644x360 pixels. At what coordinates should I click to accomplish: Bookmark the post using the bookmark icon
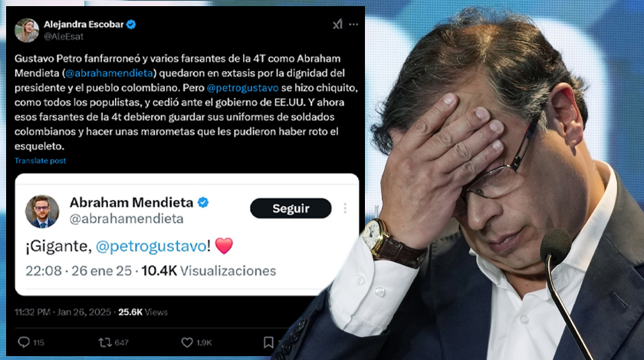(268, 342)
